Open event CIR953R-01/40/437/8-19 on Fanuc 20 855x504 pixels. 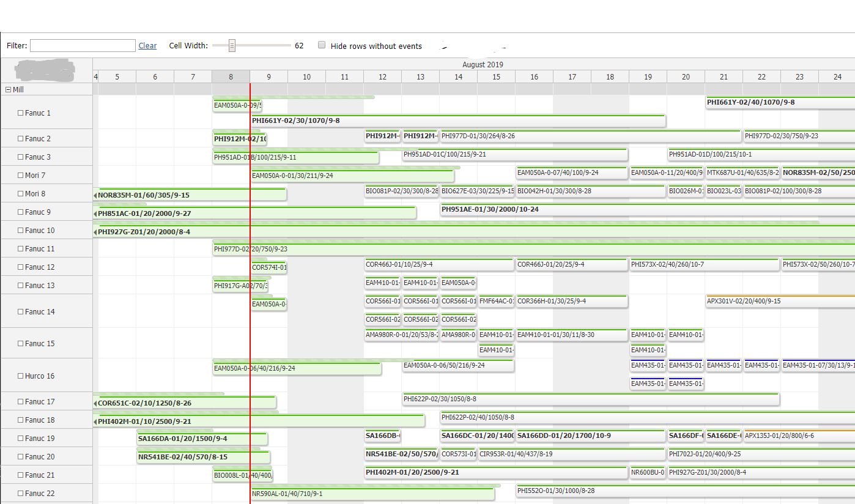(x=572, y=454)
